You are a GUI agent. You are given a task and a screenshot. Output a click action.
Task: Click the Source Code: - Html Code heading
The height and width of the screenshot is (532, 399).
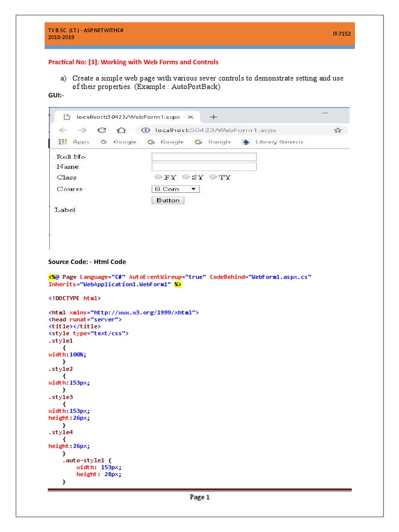point(87,262)
